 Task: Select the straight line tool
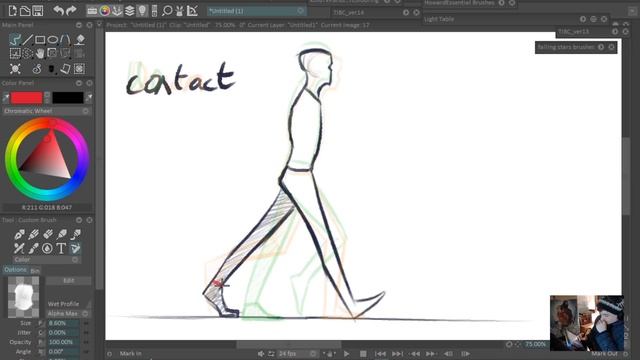tap(27, 40)
